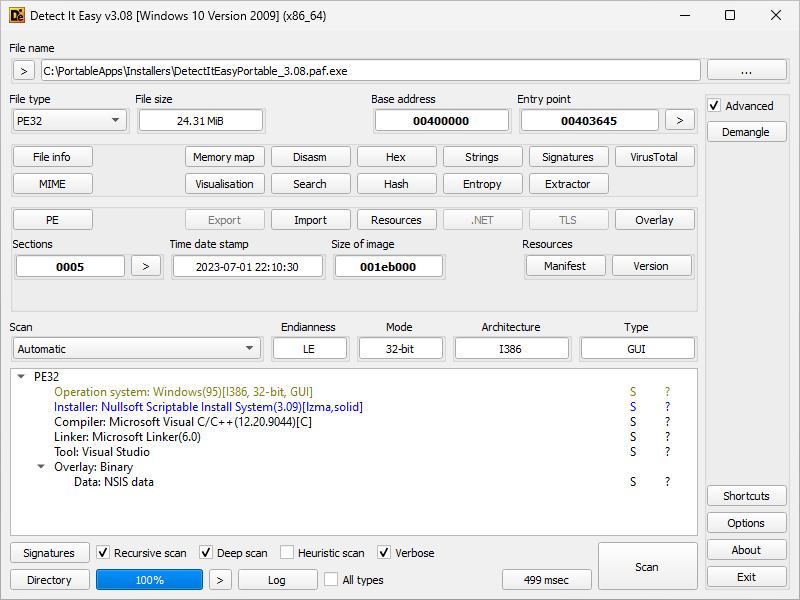Screen dimensions: 800x600
Task: Open the Entropy view
Action: (x=482, y=184)
